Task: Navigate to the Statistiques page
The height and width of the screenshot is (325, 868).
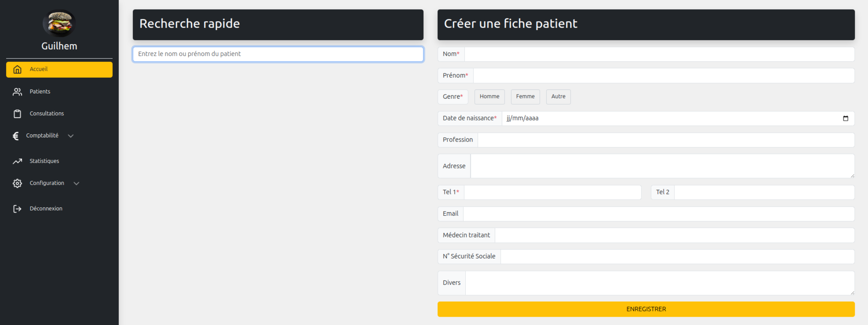Action: (44, 161)
